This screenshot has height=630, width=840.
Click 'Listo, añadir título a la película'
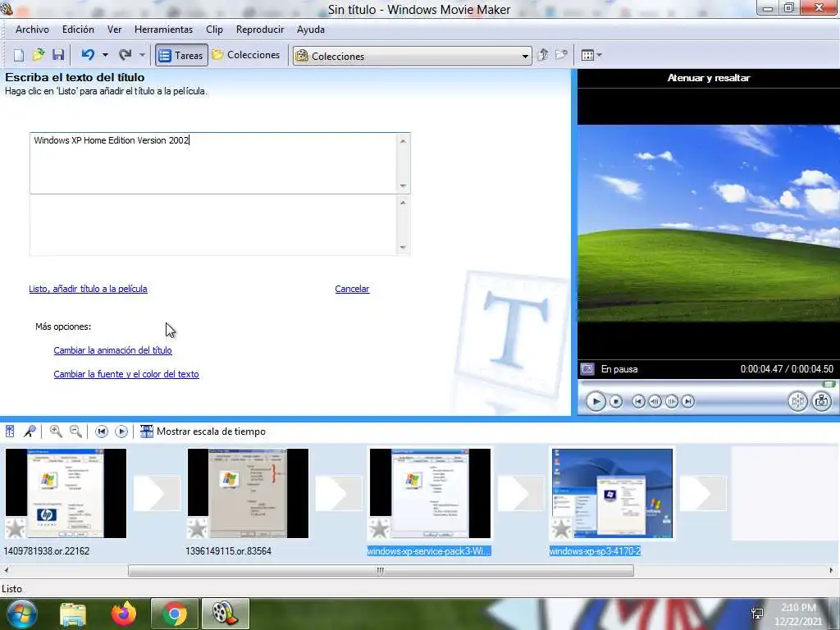click(x=88, y=289)
